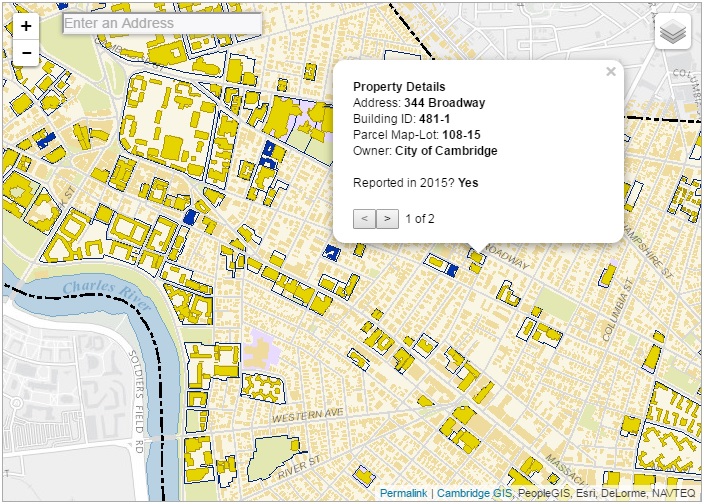Click the Property Details popup heading
Viewport: 704px width, 504px height.
tap(399, 87)
